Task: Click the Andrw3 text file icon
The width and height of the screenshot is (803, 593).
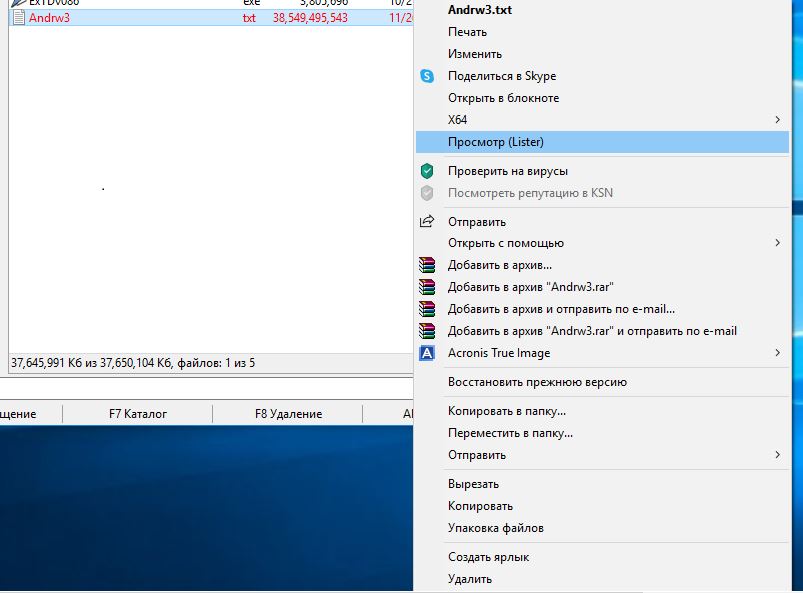Action: click(17, 18)
